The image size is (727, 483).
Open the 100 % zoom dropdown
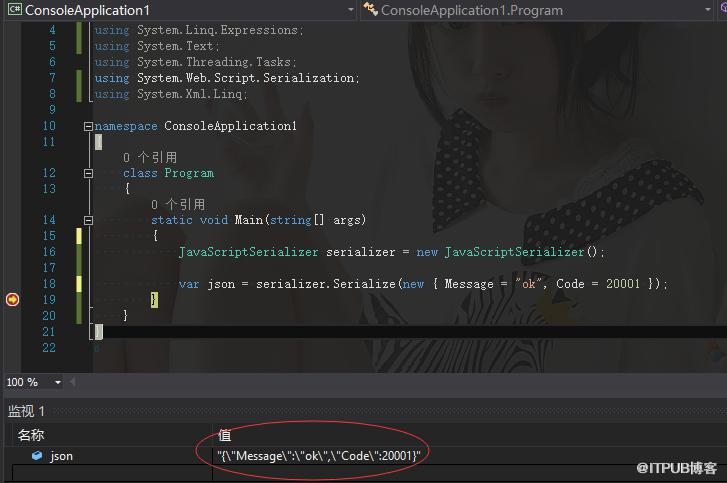click(58, 382)
